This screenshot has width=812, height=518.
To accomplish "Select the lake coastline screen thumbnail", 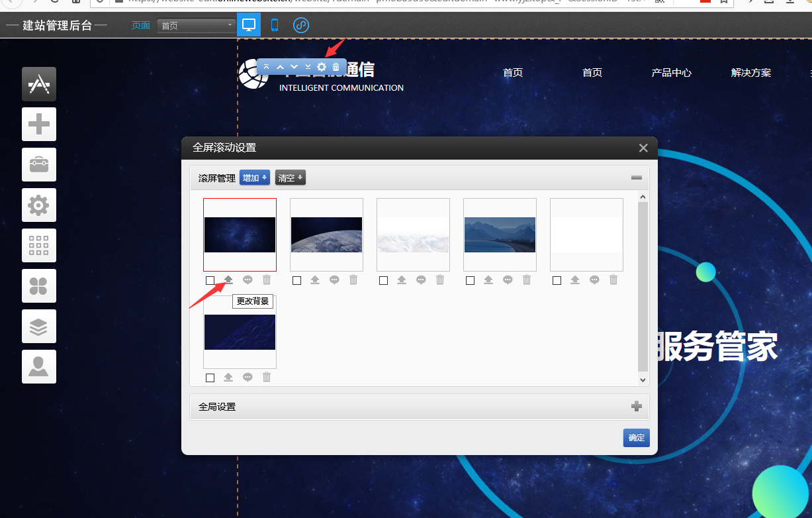I will (500, 234).
